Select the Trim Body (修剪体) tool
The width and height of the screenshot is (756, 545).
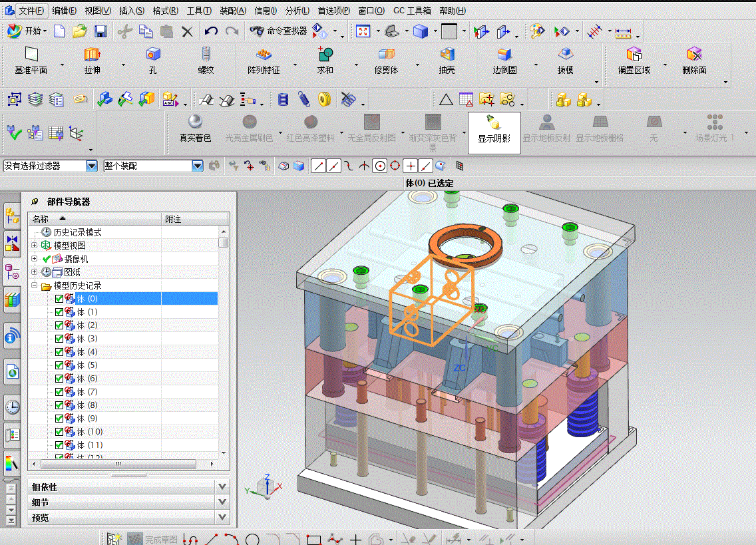point(386,61)
